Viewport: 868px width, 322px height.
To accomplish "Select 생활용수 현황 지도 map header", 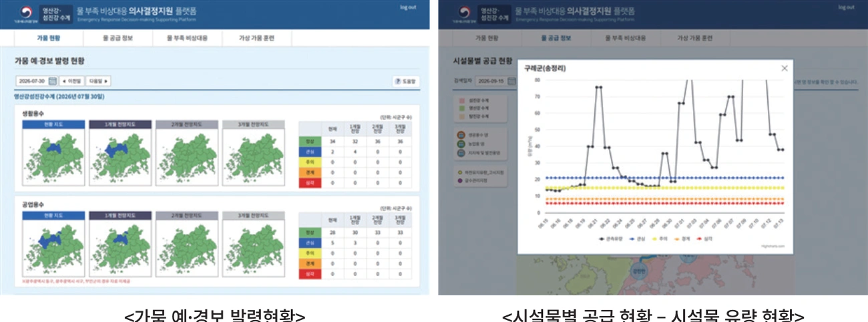I will 53,124.
